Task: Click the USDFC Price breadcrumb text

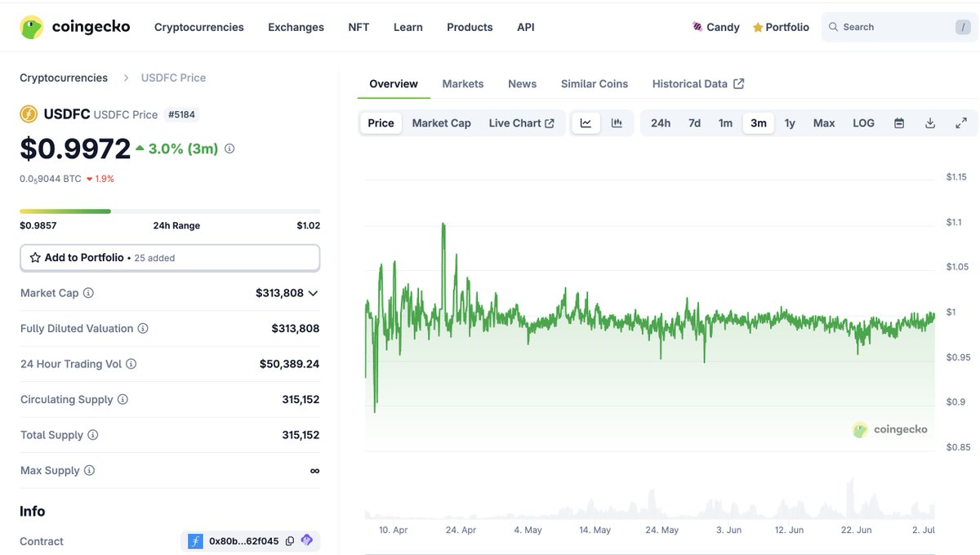Action: 173,78
